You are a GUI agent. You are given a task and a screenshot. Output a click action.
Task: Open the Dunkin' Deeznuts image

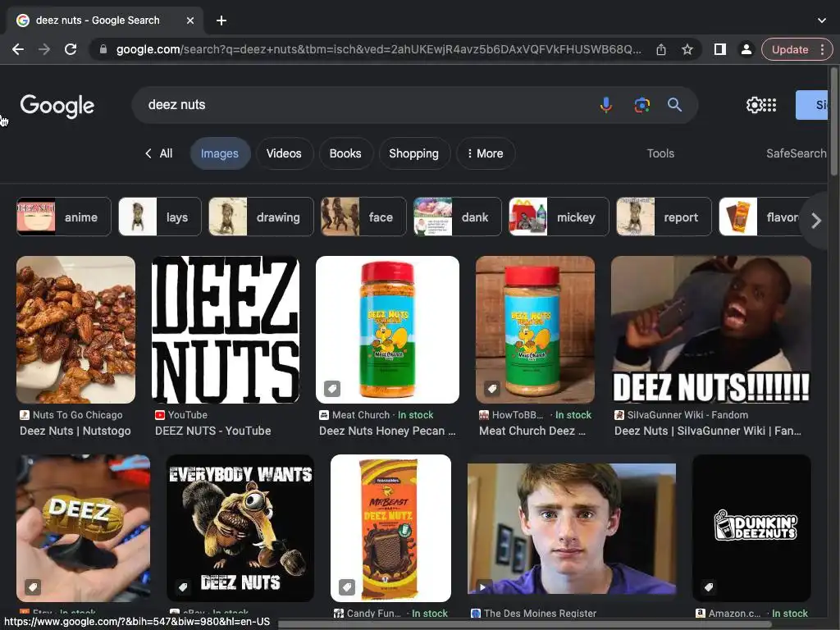[x=751, y=528]
